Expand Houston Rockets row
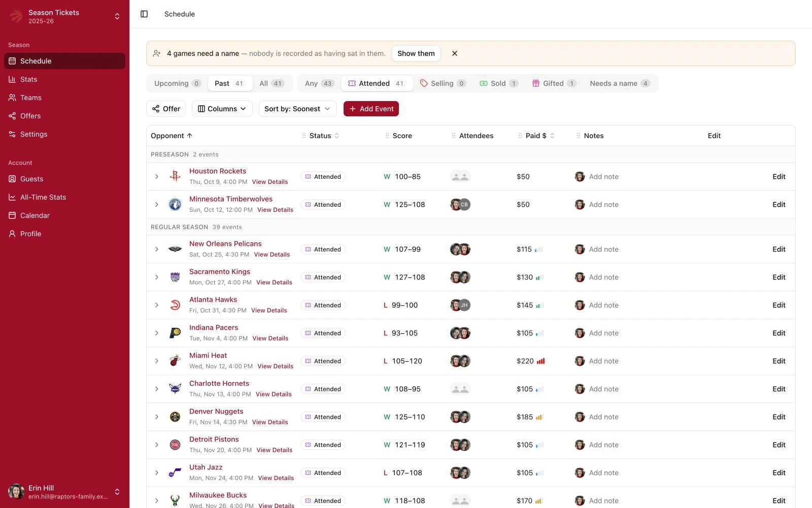The width and height of the screenshot is (812, 508). pyautogui.click(x=157, y=176)
